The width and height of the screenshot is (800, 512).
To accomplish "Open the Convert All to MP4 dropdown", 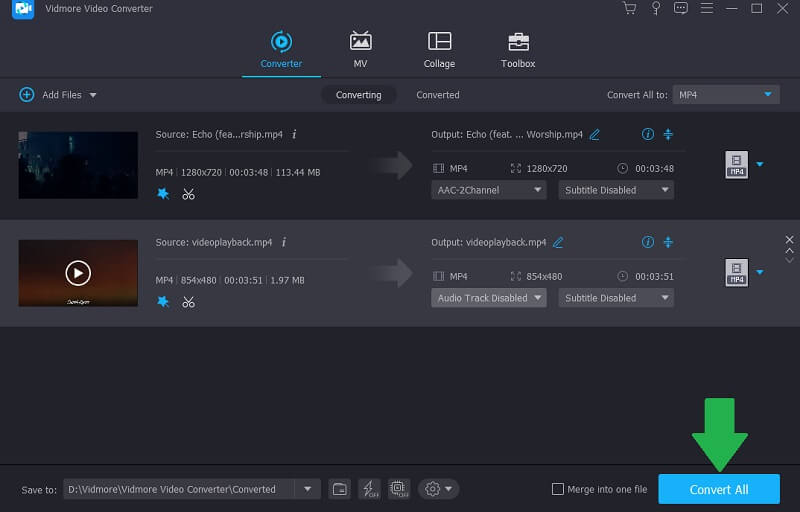I will coord(725,94).
